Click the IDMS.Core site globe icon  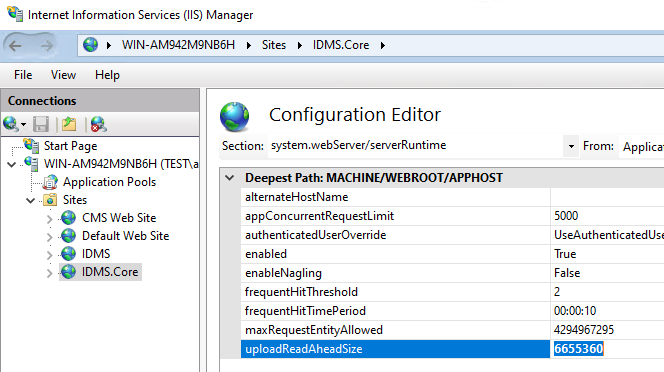pos(69,272)
